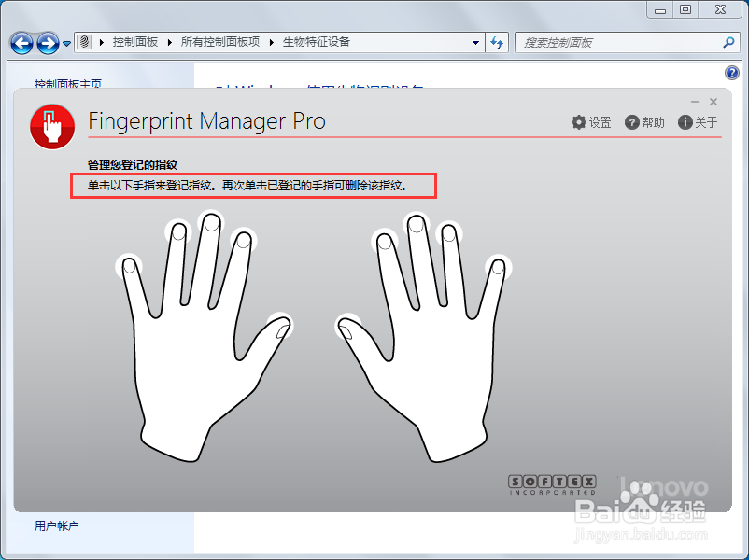This screenshot has width=749, height=560.
Task: Select left hand ring finger tip
Action: coord(178,232)
